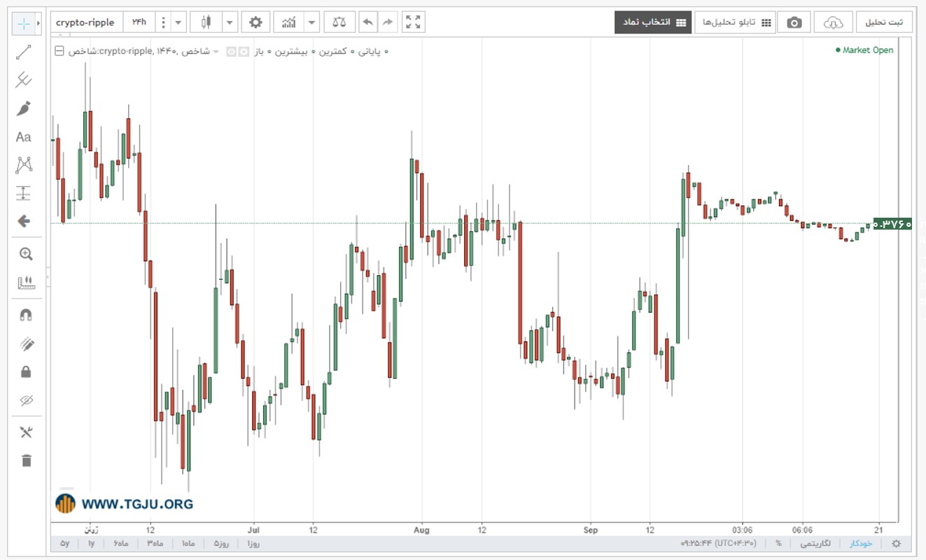The image size is (926, 560).
Task: Activate the zoom in magnifier tool
Action: (26, 254)
